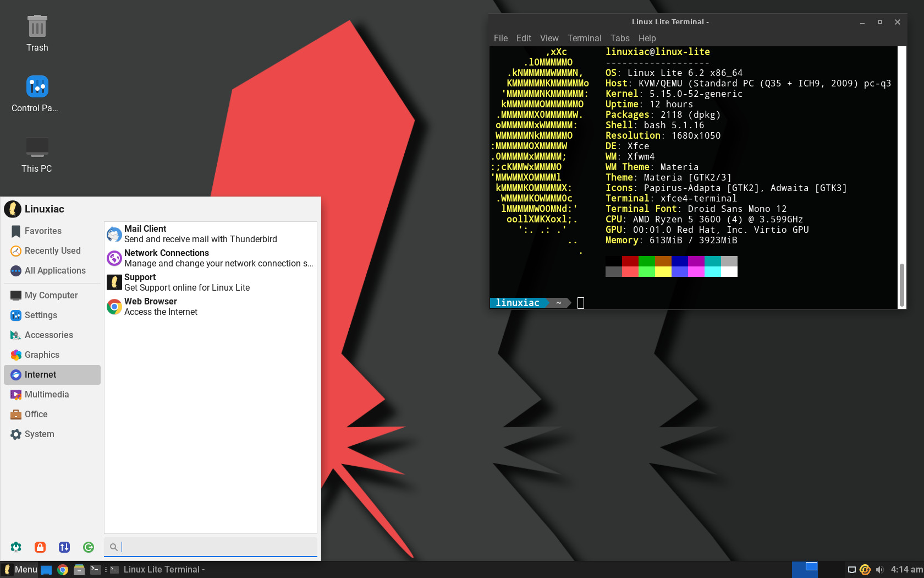Click the Linuxiac user avatar in menu
924x578 pixels.
(13, 209)
